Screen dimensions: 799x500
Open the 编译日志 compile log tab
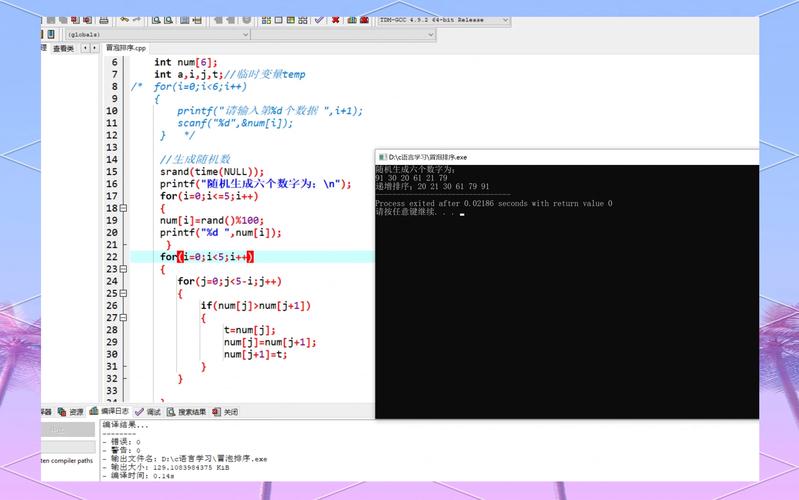click(x=110, y=411)
